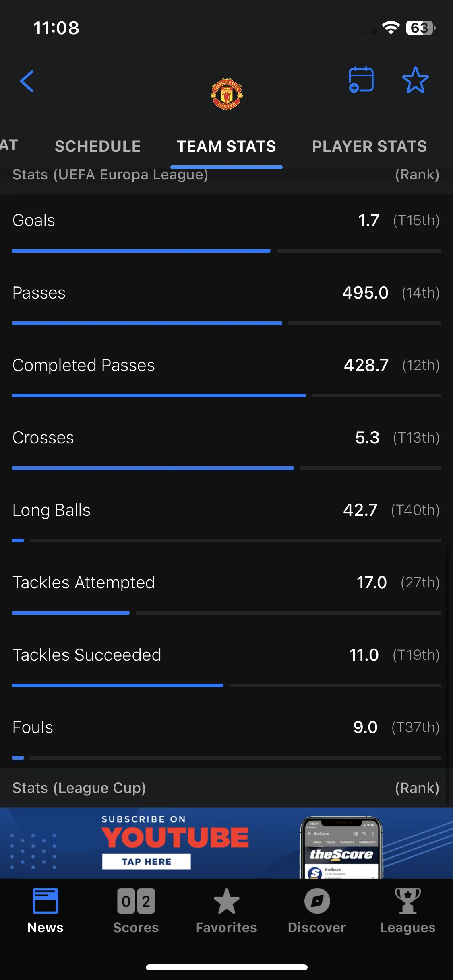
Task: Tap the Tackles Succeeded progress bar
Action: tap(226, 685)
